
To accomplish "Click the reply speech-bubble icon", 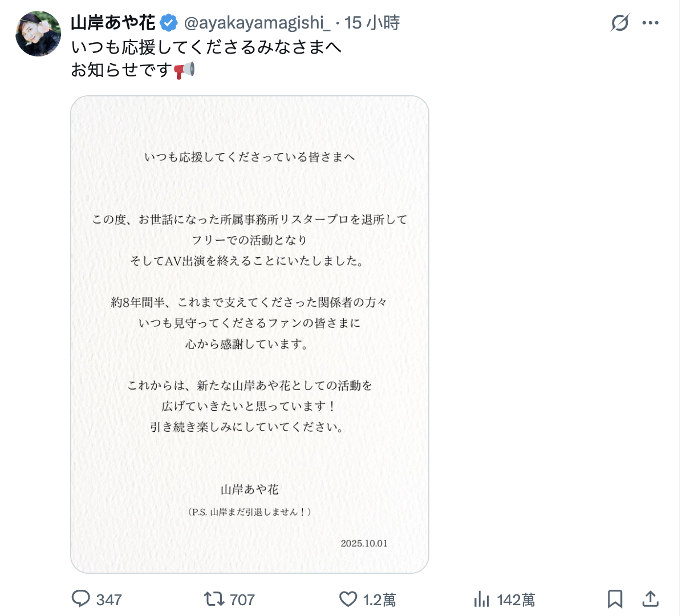I will click(81, 599).
